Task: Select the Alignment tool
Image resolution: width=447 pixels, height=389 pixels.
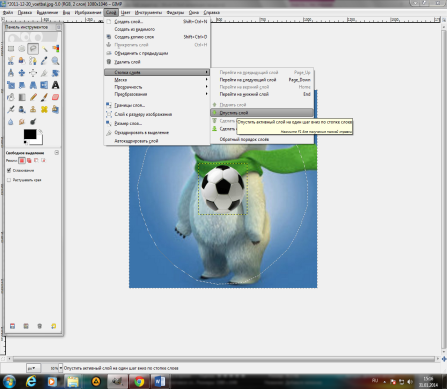Action: 33,73
